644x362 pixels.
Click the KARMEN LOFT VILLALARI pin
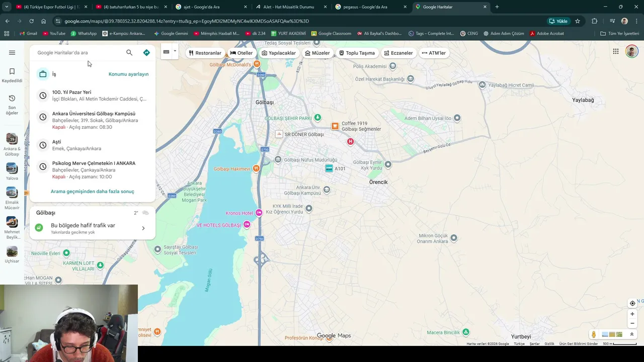100,265
